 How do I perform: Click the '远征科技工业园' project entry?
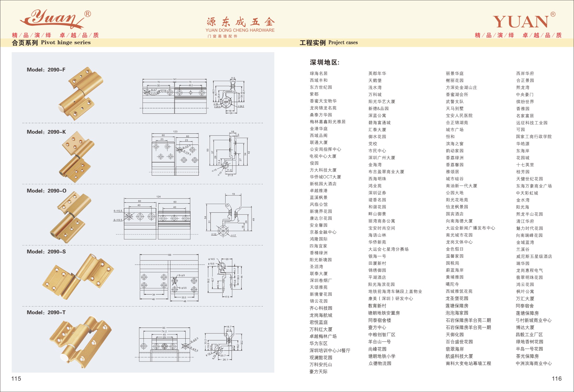pos(532,123)
